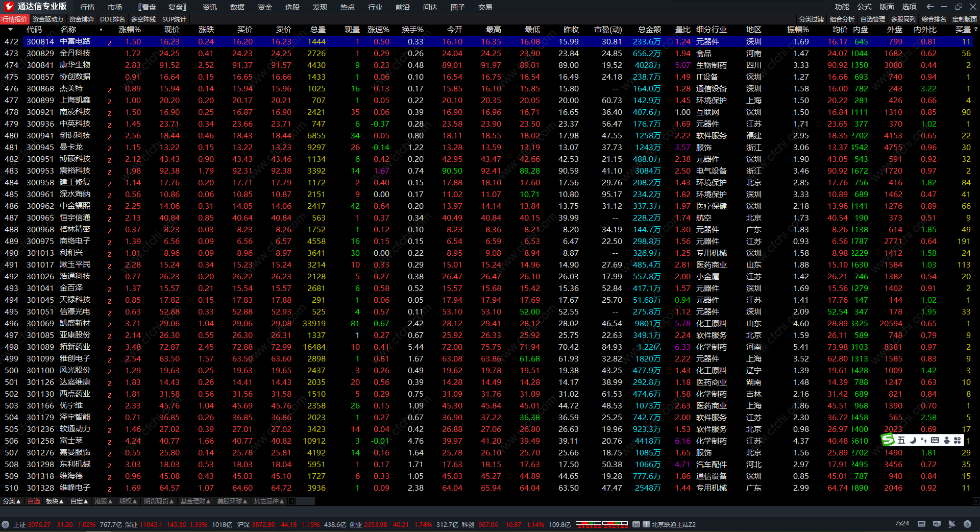This screenshot has width=980, height=532.
Task: Click the 定制版面 button
Action: [965, 19]
